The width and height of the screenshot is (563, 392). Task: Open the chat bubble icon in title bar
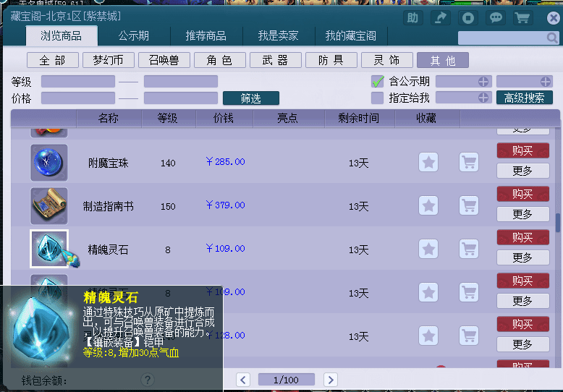click(x=496, y=18)
